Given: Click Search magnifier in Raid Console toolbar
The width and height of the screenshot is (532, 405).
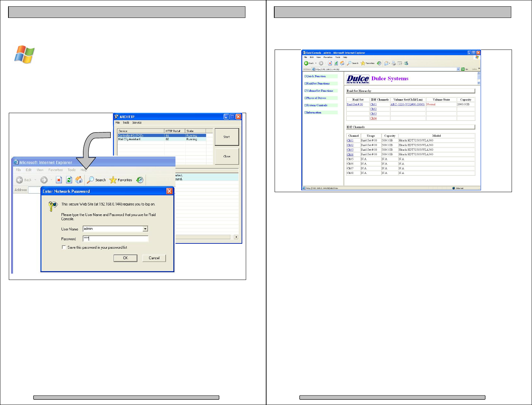Looking at the screenshot, I should [x=349, y=63].
